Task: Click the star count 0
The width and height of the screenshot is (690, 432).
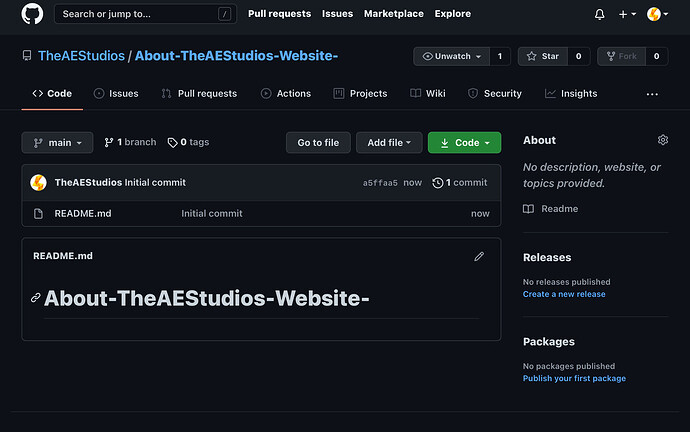Action: tap(579, 56)
